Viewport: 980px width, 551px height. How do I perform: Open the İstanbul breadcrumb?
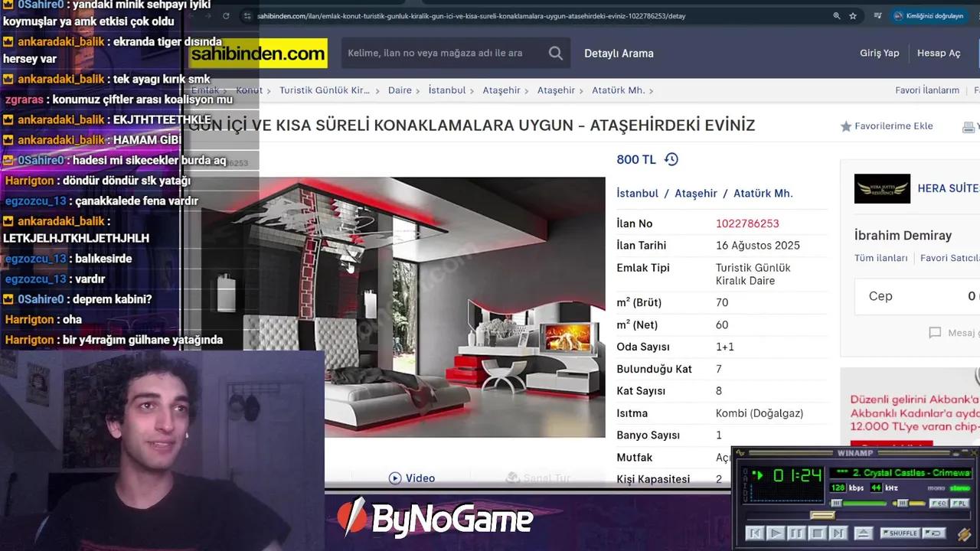click(x=447, y=90)
